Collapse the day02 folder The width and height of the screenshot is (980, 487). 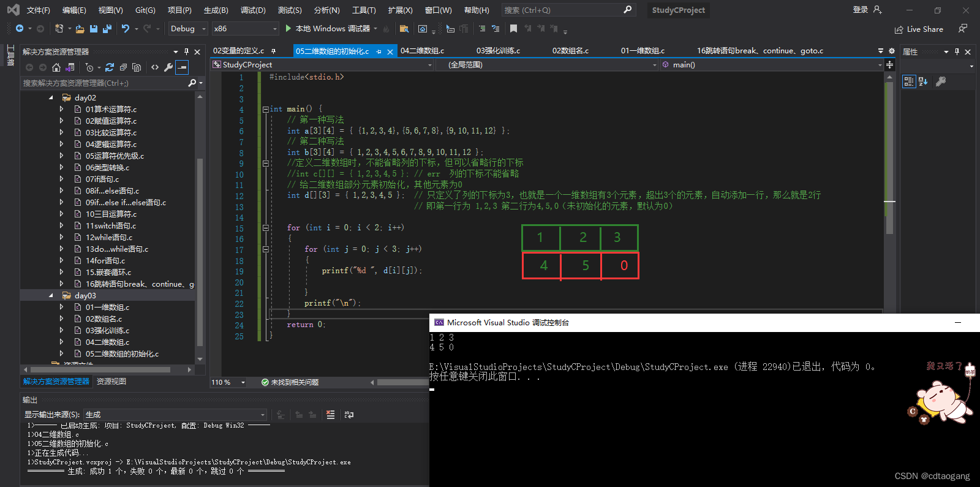pyautogui.click(x=51, y=98)
